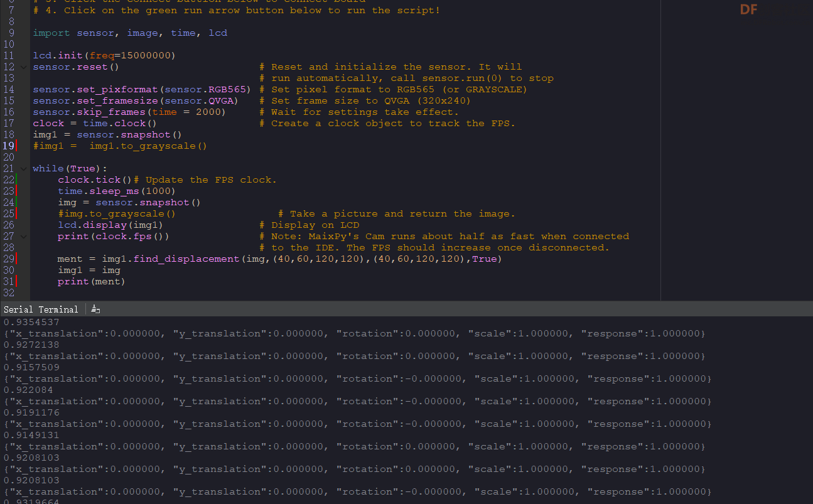Click comment '# Set frame size to QVGA (320x240)'

[x=365, y=101]
